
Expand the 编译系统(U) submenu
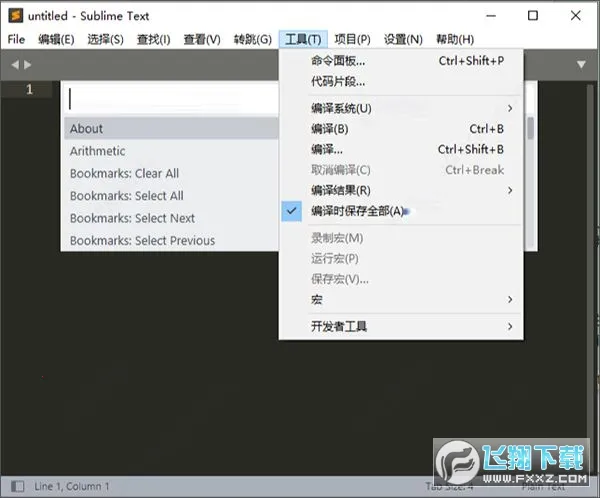click(401, 108)
